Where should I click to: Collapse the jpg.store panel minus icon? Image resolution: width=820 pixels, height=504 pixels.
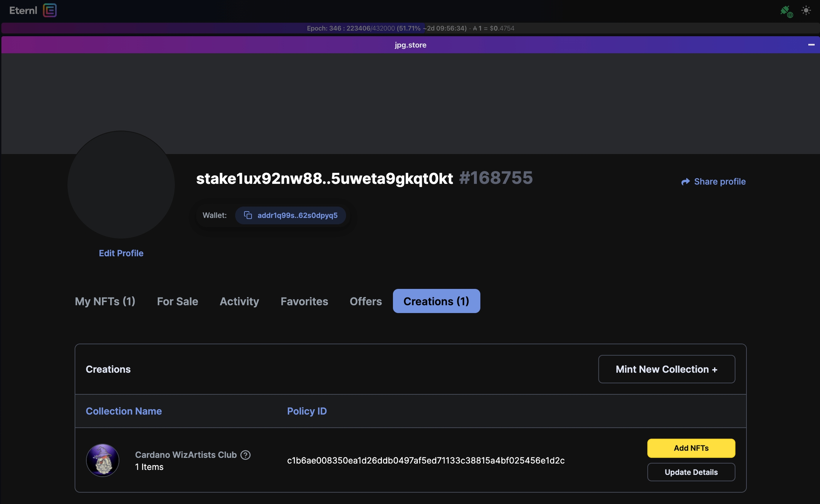[x=811, y=45]
